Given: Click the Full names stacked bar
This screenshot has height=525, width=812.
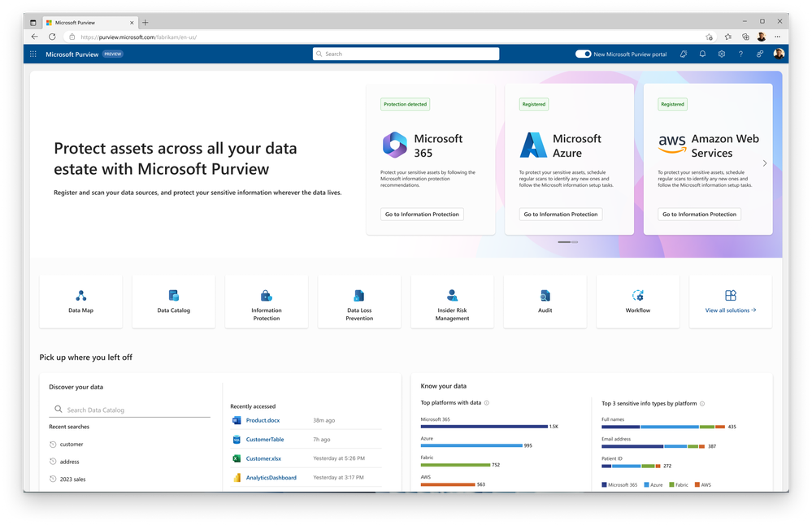Looking at the screenshot, I should (x=663, y=427).
